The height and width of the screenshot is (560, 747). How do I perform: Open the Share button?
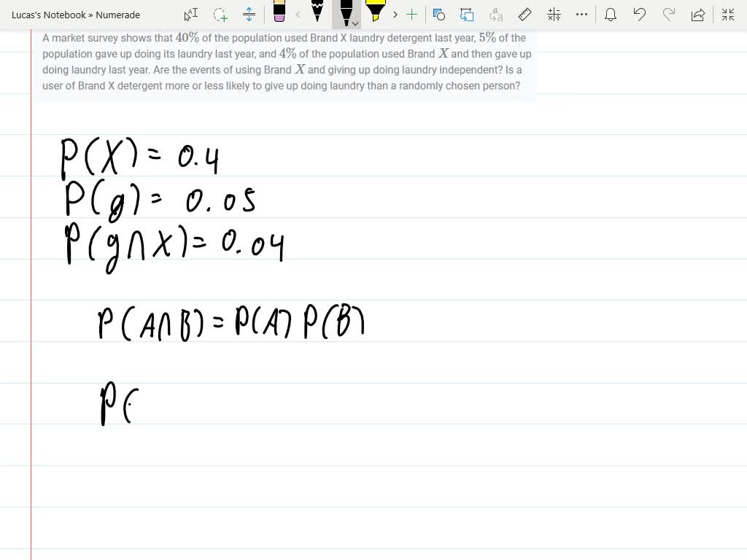pyautogui.click(x=698, y=15)
